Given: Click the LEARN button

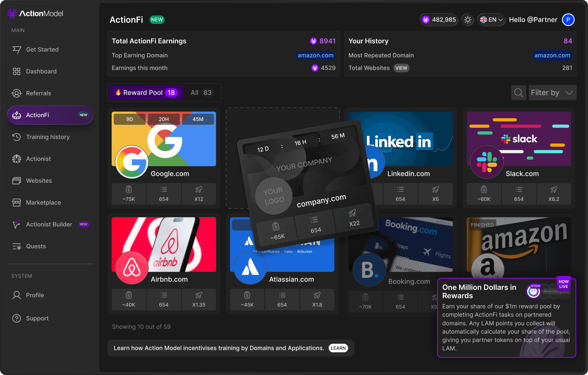Looking at the screenshot, I should pyautogui.click(x=338, y=348).
